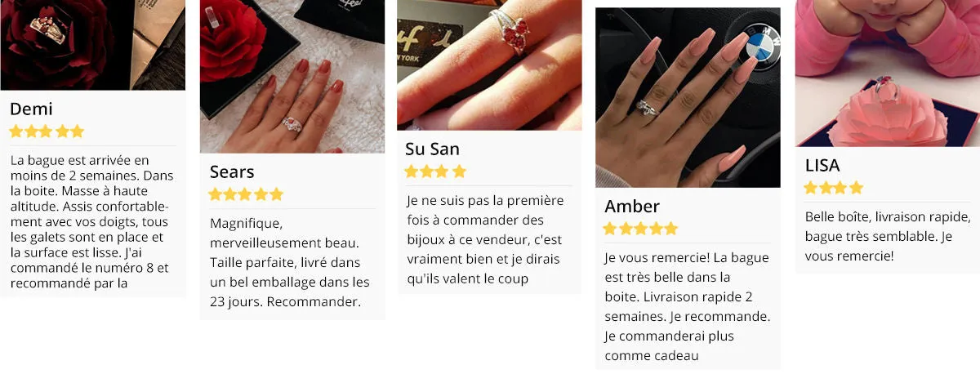Open Sears' hand with red rose photo
The width and height of the screenshot is (980, 383).
pyautogui.click(x=292, y=77)
